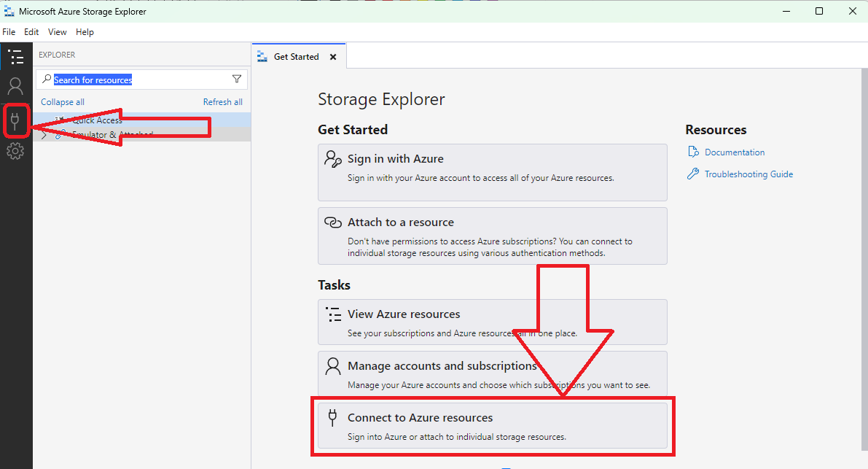Maximize the Storage Explorer window
Viewport: 868px width, 469px height.
[x=819, y=11]
